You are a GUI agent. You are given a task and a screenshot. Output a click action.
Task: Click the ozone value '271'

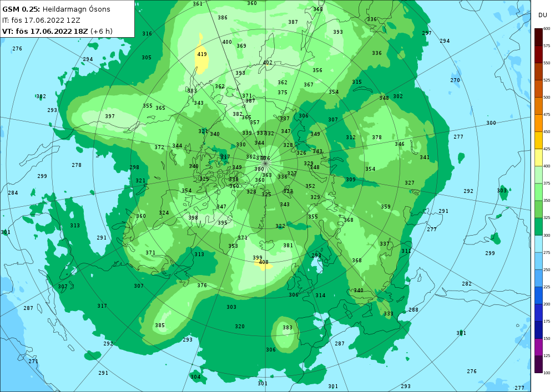click(33, 362)
